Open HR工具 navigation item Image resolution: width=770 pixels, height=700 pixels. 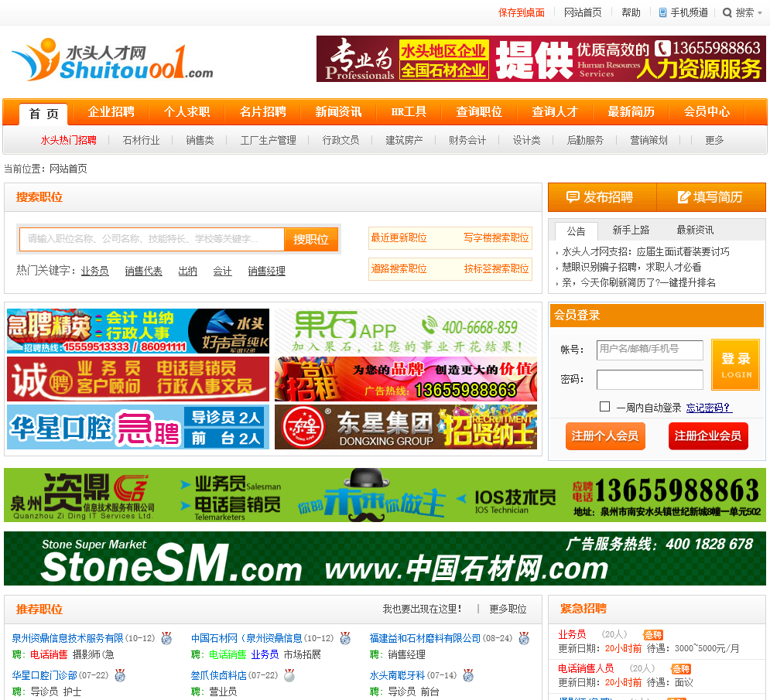(x=409, y=112)
